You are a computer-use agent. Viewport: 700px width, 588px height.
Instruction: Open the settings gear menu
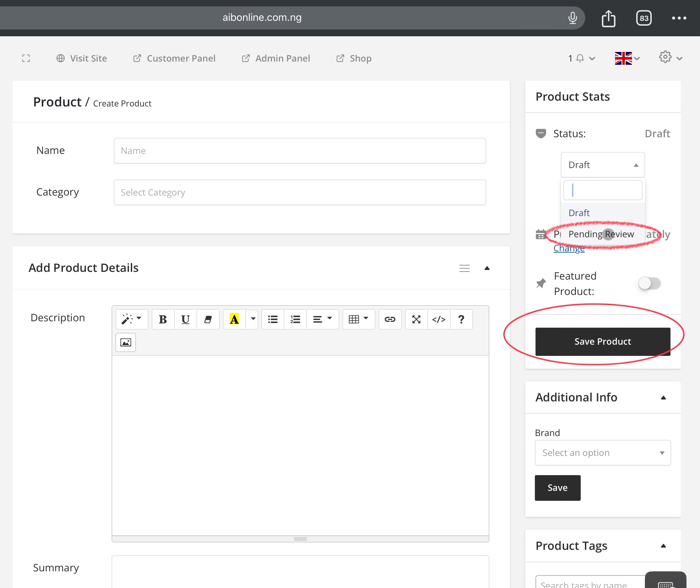(670, 57)
